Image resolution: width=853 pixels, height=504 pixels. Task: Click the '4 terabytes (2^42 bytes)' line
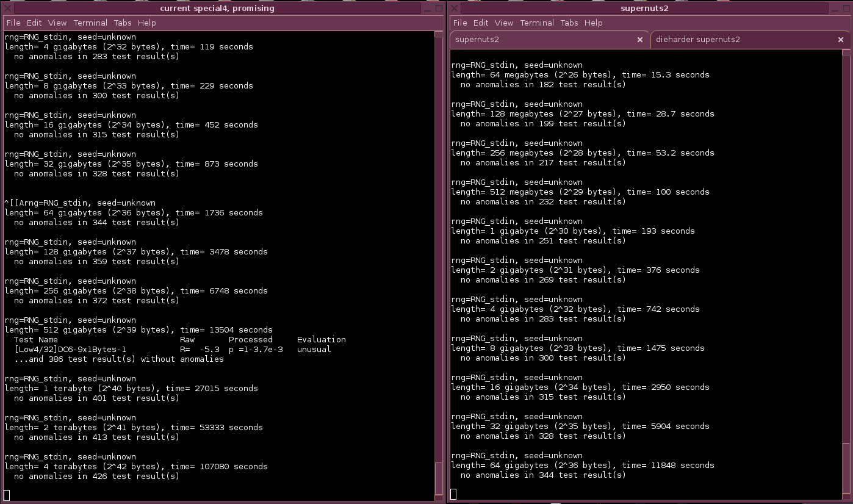(x=136, y=466)
